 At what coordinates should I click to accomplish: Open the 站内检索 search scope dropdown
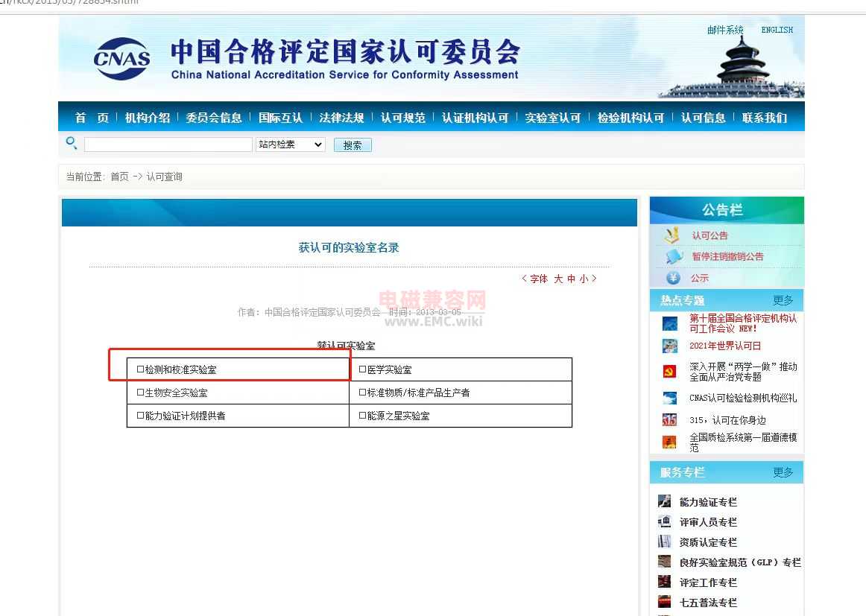291,145
